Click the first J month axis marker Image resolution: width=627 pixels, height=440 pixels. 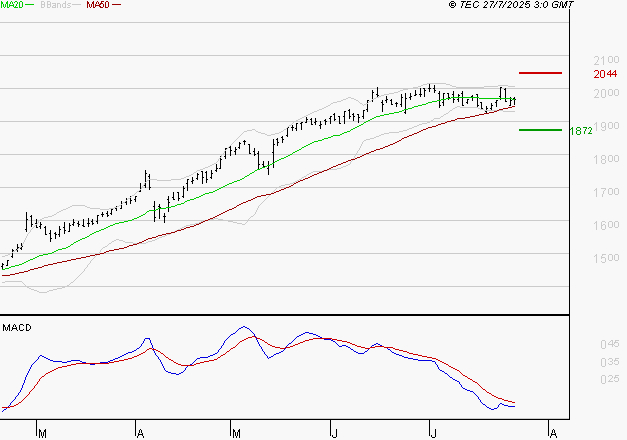(335, 434)
